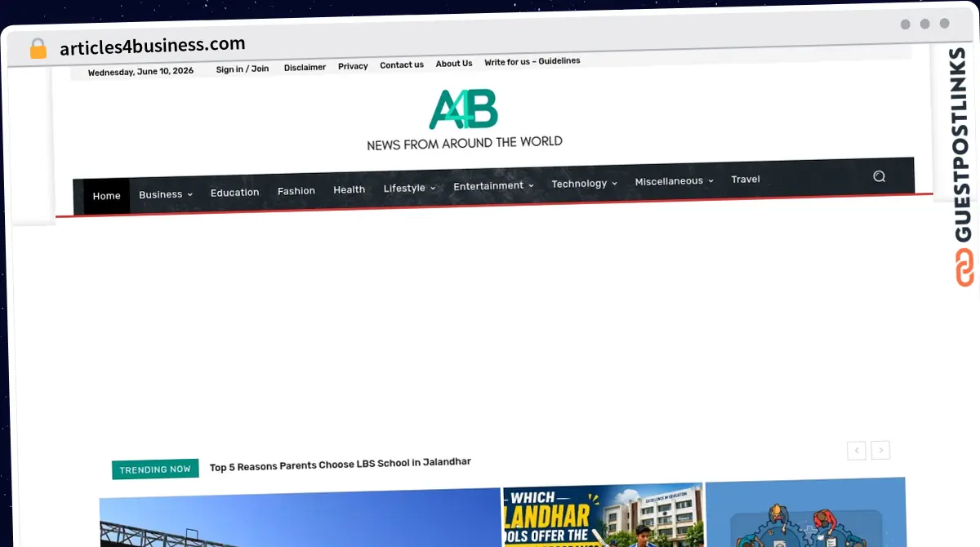
Task: Show next trending story arrow
Action: pos(880,450)
